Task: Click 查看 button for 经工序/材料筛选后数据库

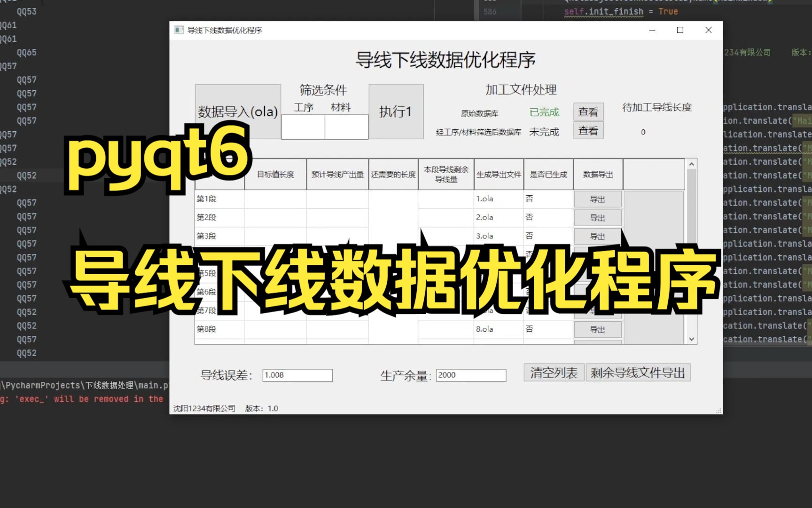Action: 588,131
